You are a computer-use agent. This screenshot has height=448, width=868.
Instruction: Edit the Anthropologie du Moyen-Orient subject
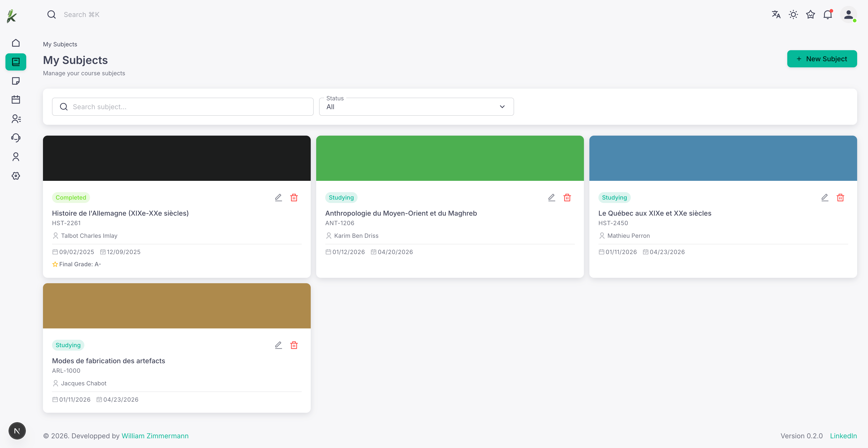(551, 198)
